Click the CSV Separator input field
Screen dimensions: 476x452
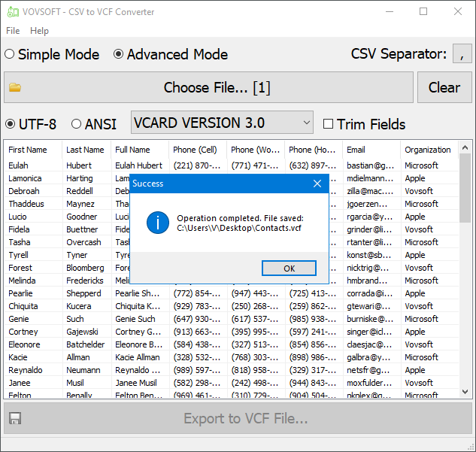click(x=462, y=53)
